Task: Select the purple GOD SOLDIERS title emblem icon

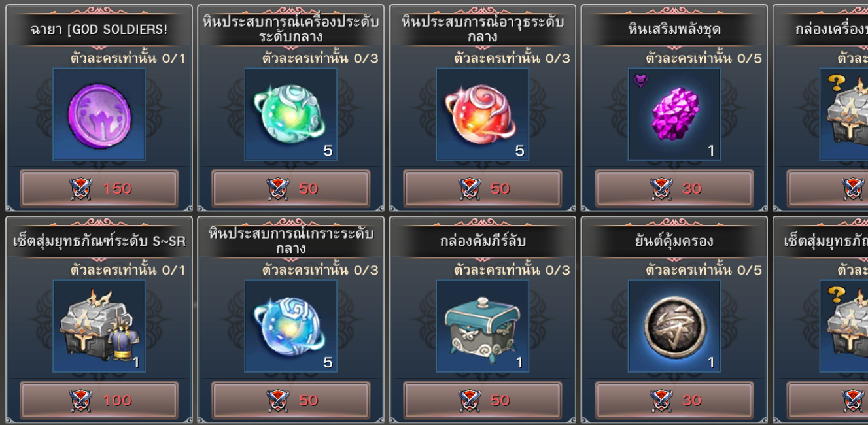Action: coord(99,114)
